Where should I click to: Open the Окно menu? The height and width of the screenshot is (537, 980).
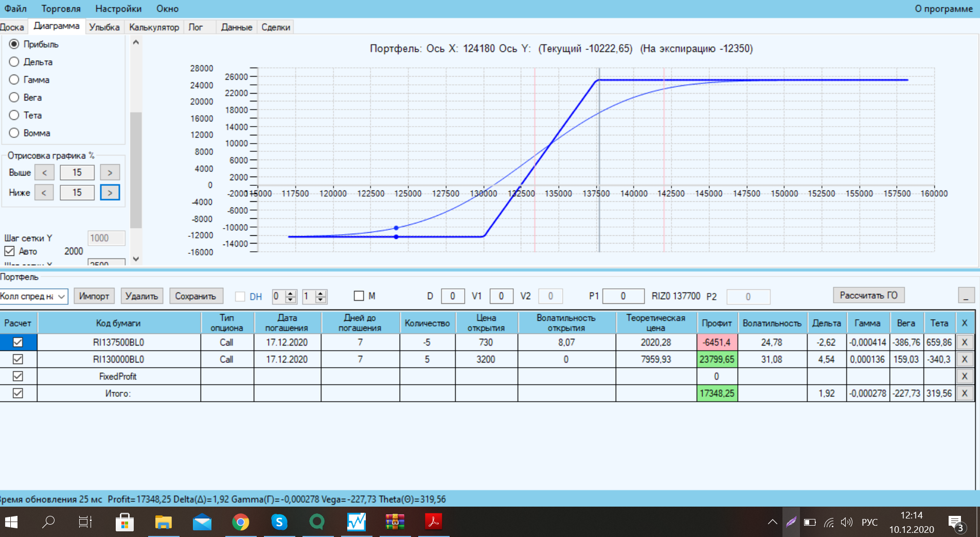click(168, 9)
